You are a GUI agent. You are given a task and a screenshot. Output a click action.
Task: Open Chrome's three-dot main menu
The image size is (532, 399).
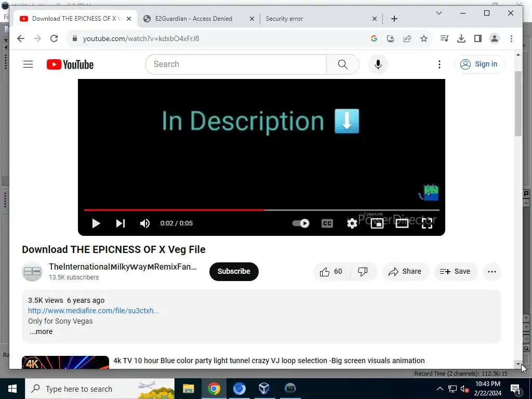[x=511, y=38]
